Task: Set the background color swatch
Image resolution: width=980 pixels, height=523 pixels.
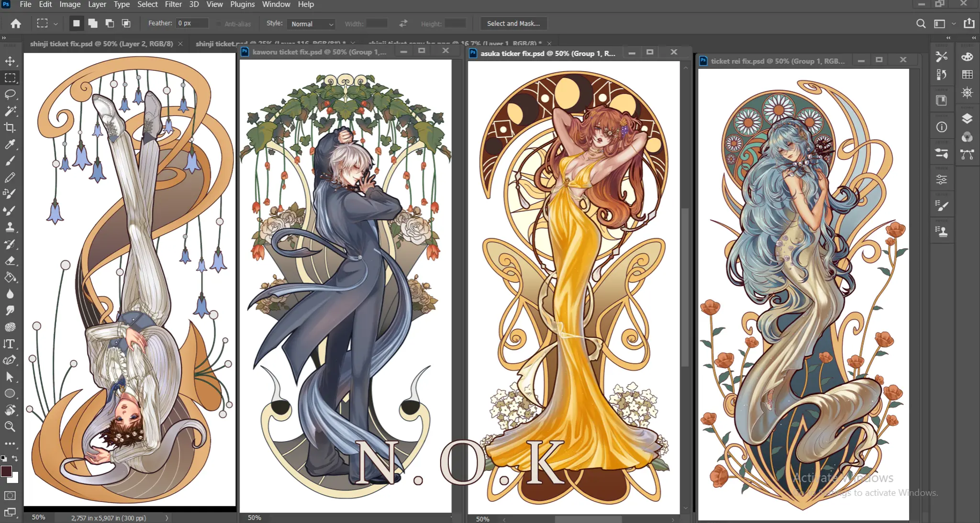Action: tap(15, 479)
